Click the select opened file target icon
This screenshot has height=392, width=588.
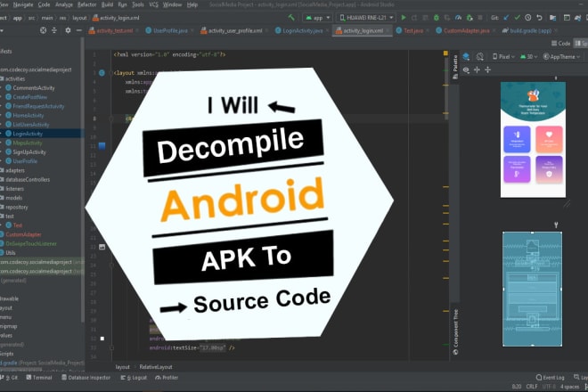pyautogui.click(x=43, y=30)
